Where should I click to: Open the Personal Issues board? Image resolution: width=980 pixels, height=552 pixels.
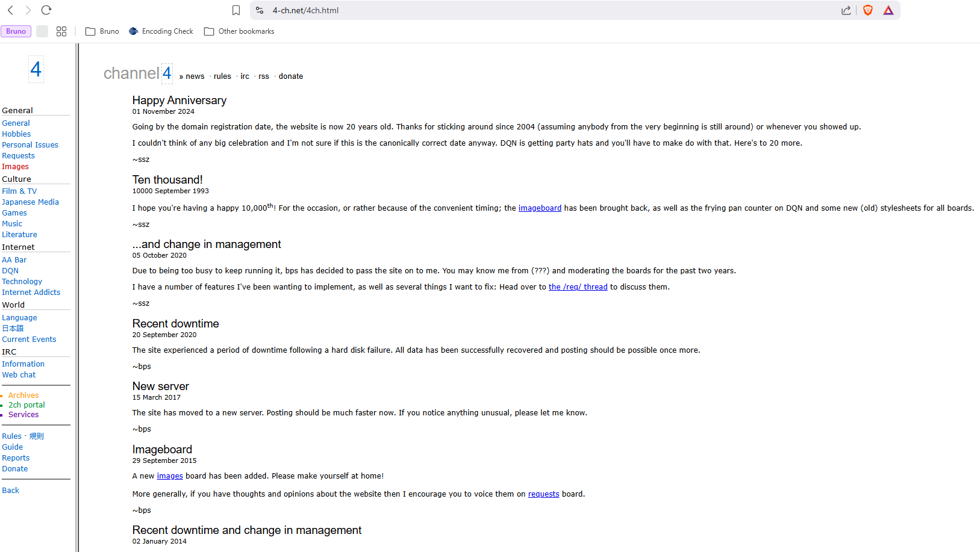[x=30, y=145]
